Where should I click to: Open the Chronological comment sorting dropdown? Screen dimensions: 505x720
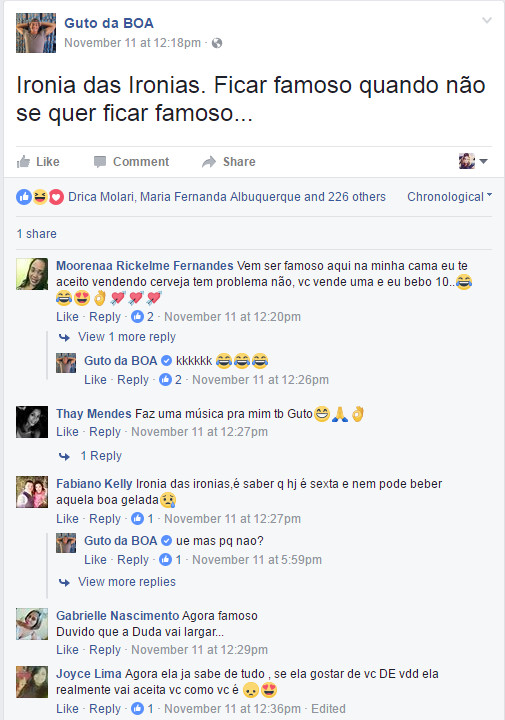point(449,197)
